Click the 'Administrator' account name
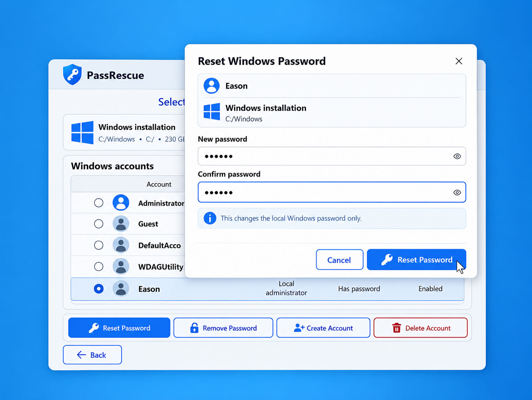Viewport: 532px width, 400px height. click(161, 203)
